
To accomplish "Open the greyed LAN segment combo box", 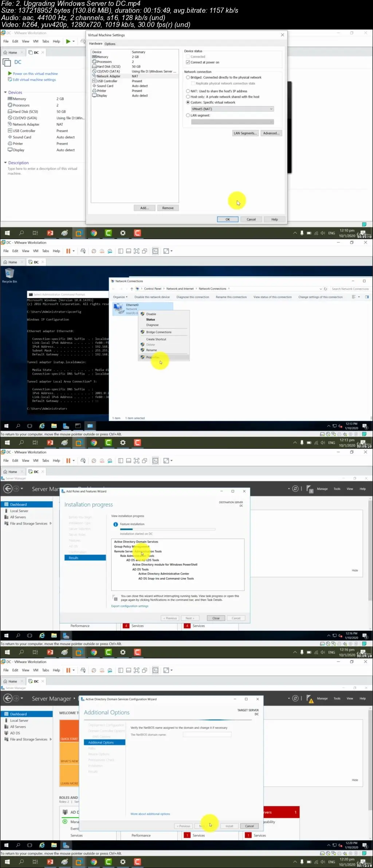I will tap(232, 122).
